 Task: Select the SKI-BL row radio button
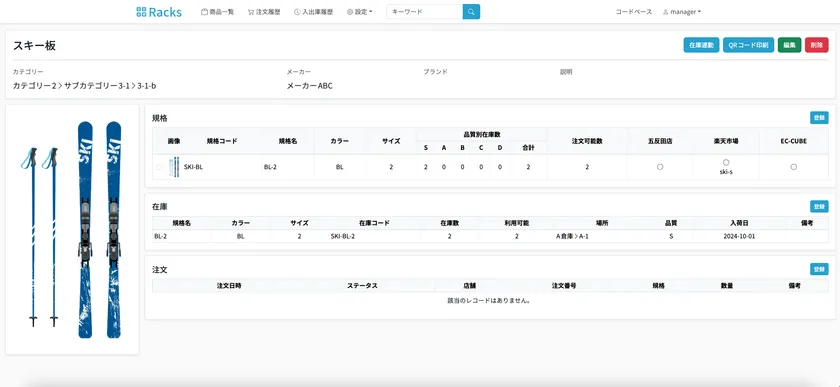159,167
